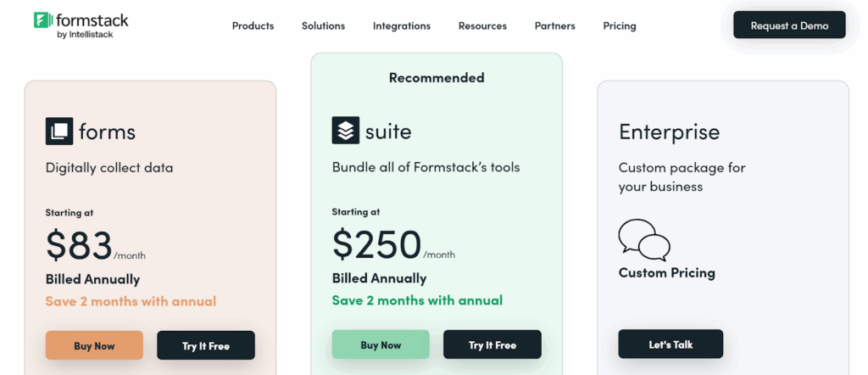The image size is (868, 375).
Task: Open the Pricing page link
Action: coord(620,25)
